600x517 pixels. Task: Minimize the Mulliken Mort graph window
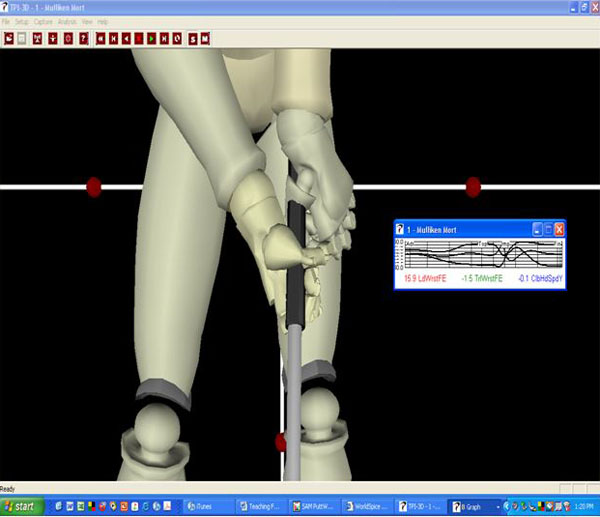click(537, 230)
